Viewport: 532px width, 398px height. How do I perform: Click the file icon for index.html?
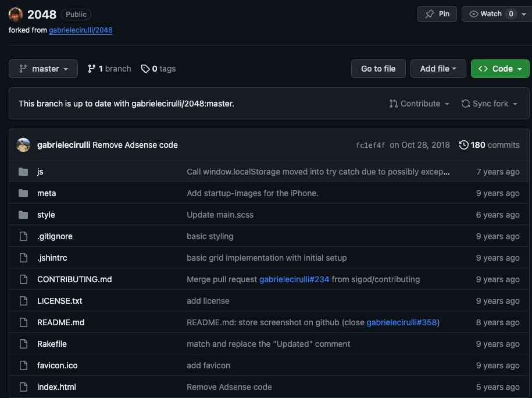(23, 387)
